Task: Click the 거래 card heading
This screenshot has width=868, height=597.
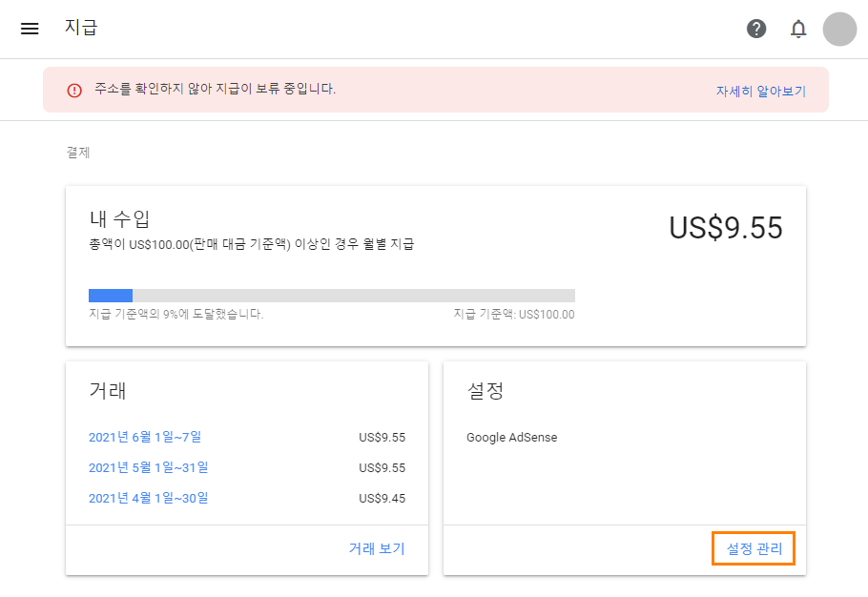Action: tap(108, 391)
